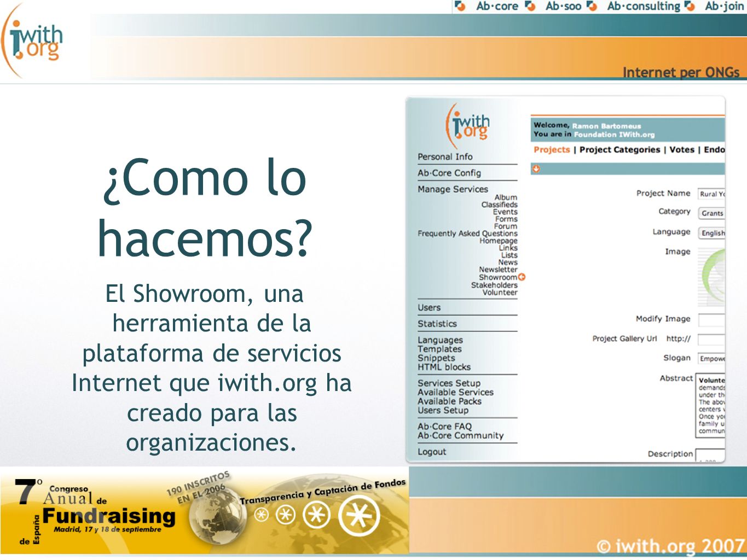Open the Homepage service
Screen dimensions: 747x560
[499, 241]
